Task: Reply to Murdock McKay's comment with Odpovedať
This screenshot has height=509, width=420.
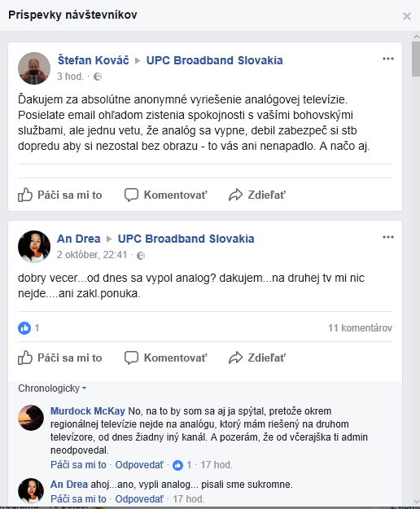Action: coord(139,465)
